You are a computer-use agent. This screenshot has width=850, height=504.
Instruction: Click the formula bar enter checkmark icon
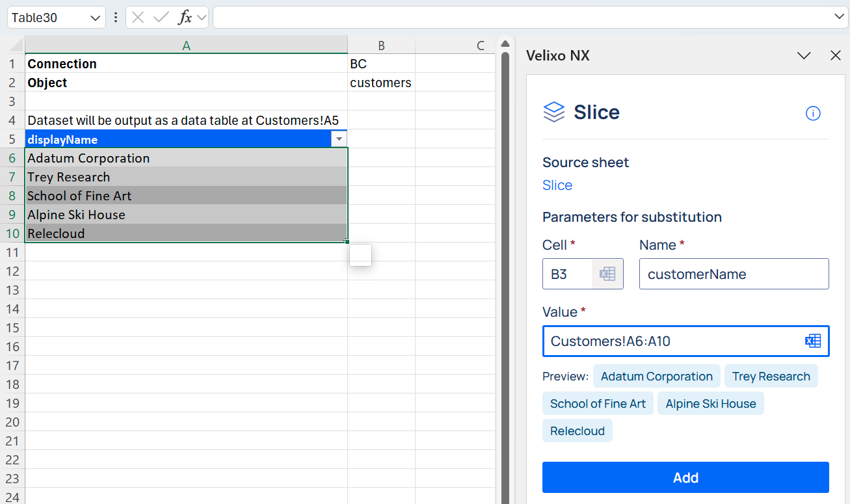pos(161,18)
